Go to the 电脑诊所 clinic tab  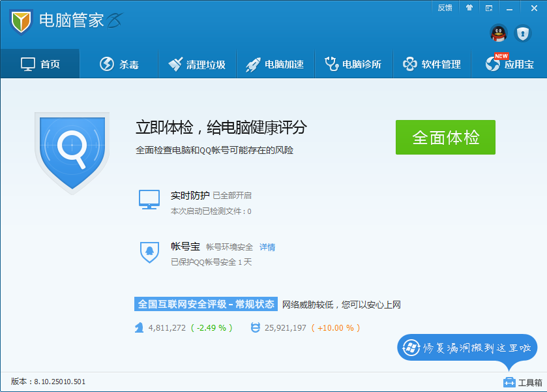pyautogui.click(x=354, y=64)
